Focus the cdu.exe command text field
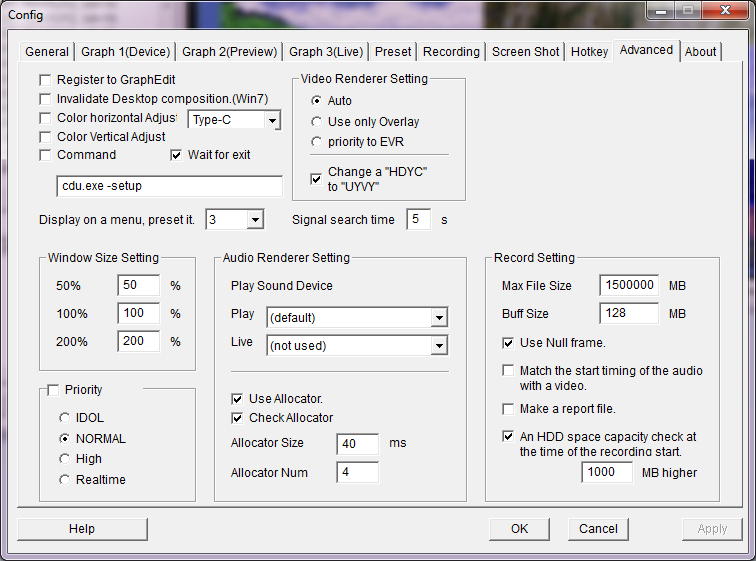 169,186
